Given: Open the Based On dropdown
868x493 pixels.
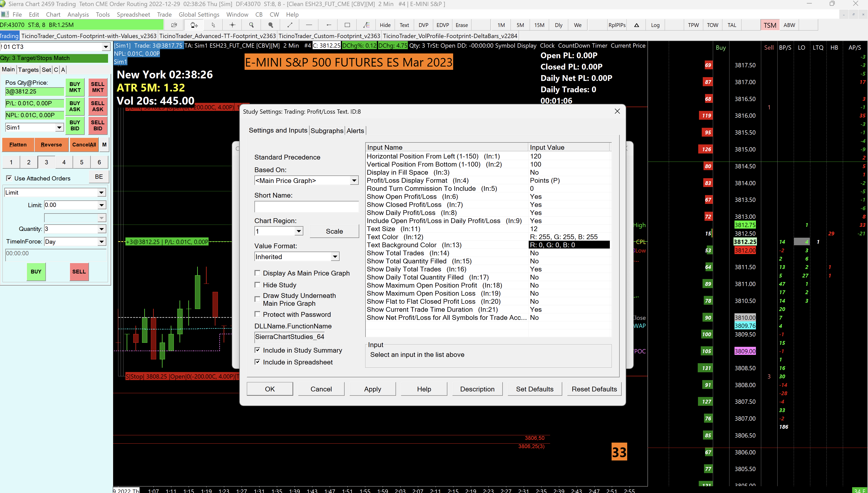Looking at the screenshot, I should (x=354, y=180).
